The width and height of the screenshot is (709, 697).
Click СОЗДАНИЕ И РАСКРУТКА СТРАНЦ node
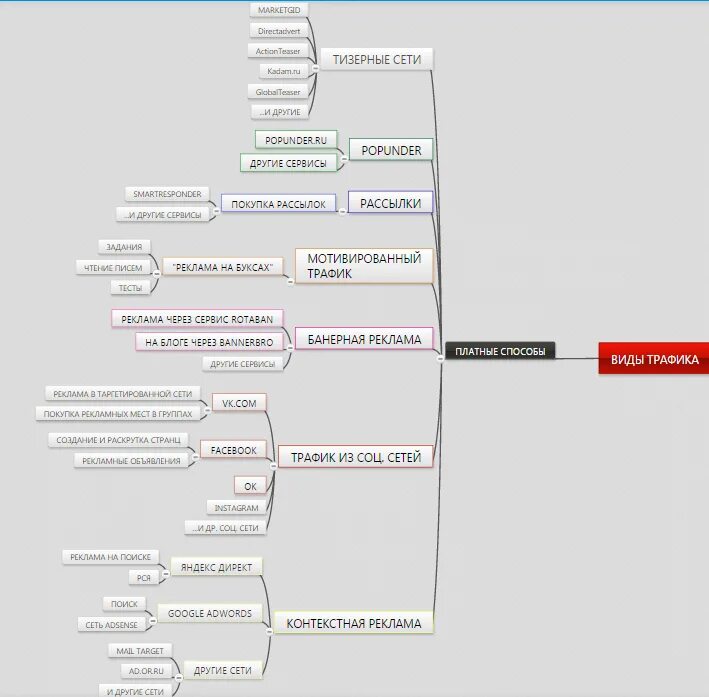(x=118, y=440)
